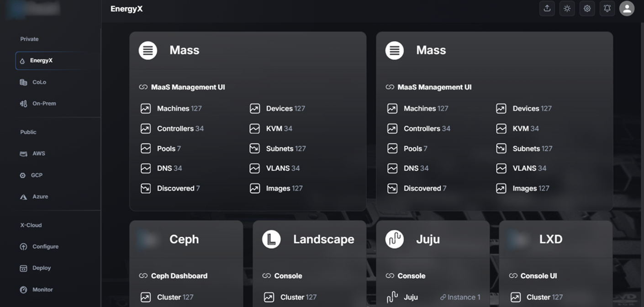Click "VLANS 34" in the second Mass card
The height and width of the screenshot is (307, 644).
pos(529,169)
